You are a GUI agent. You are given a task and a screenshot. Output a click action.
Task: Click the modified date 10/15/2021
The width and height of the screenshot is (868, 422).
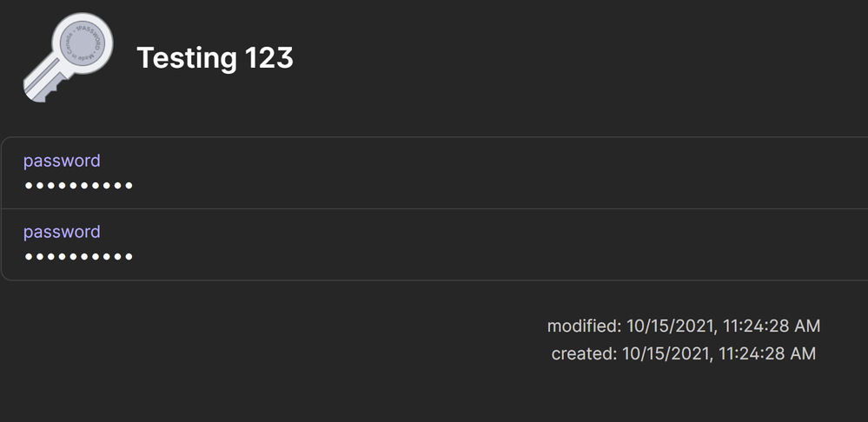pos(667,326)
